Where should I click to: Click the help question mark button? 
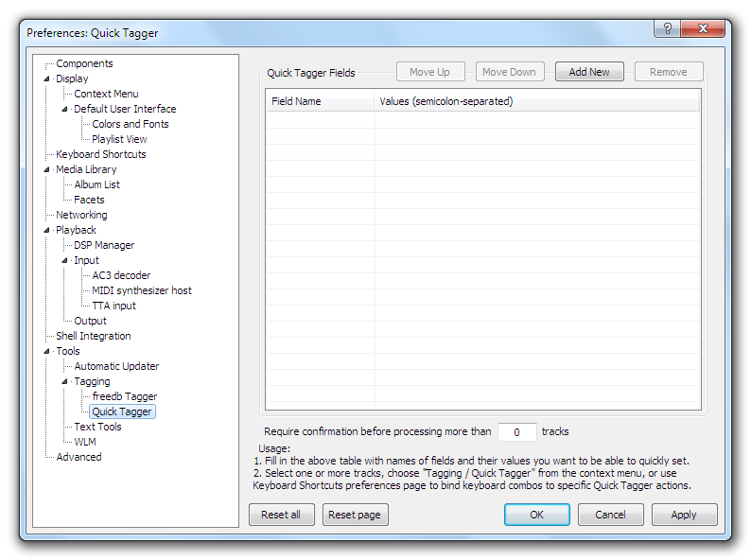point(667,29)
